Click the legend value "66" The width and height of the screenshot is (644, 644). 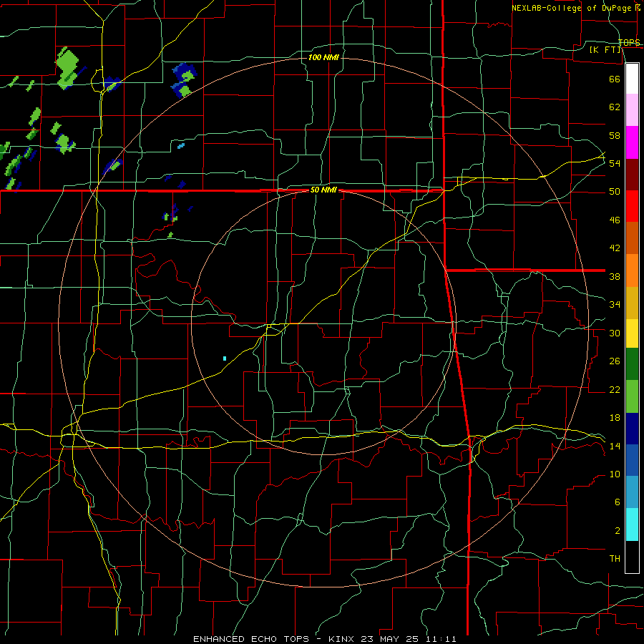pos(615,79)
